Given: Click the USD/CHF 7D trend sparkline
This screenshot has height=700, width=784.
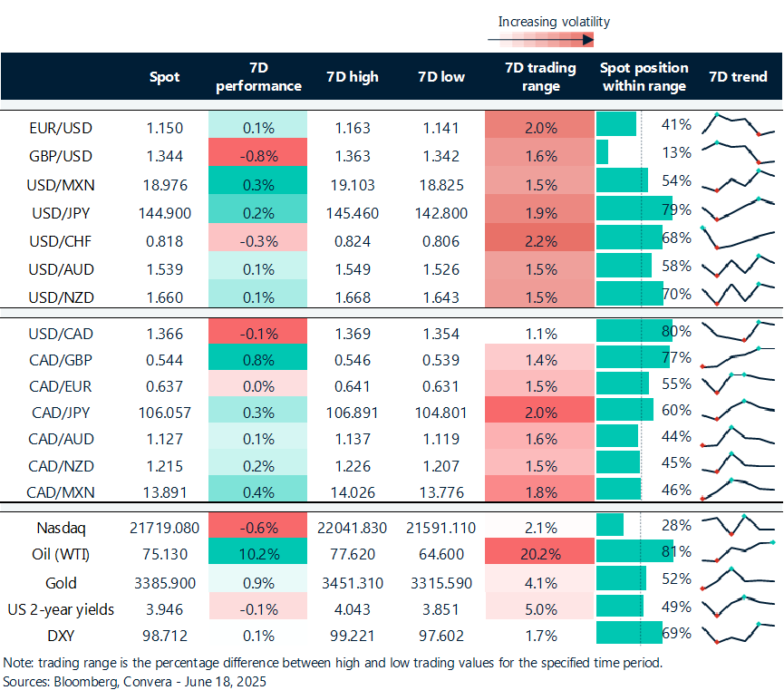Looking at the screenshot, I should [738, 239].
